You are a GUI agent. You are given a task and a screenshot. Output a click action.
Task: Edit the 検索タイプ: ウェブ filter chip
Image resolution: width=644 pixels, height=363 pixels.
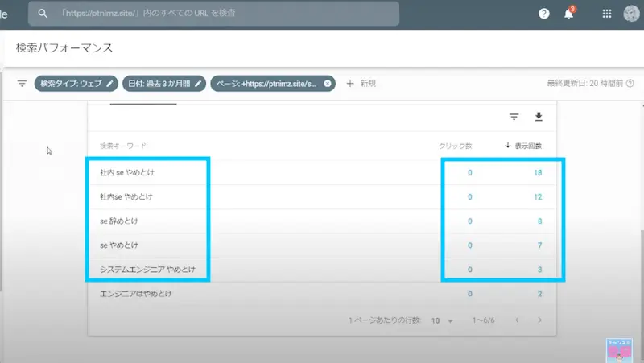76,83
